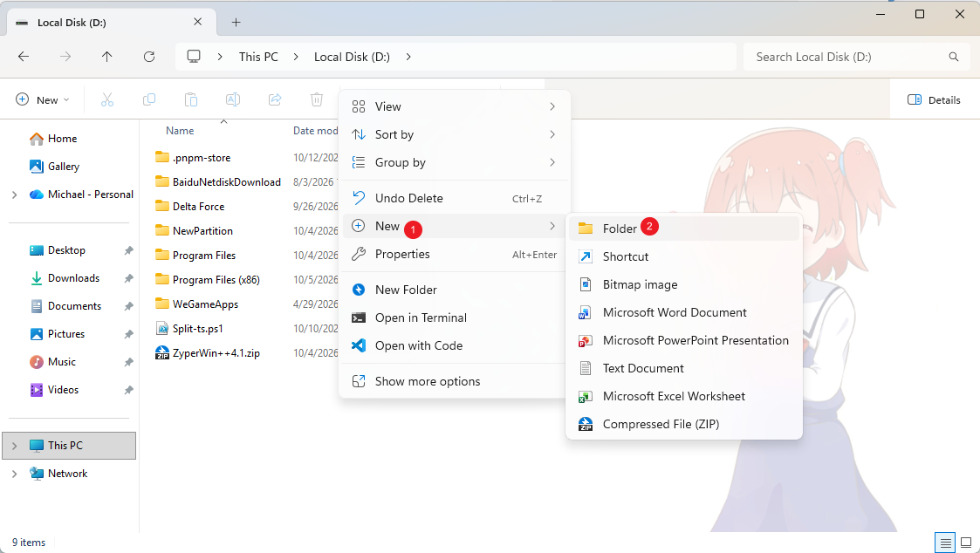Go forward with the right arrow
Image resolution: width=980 pixels, height=553 pixels.
[x=65, y=57]
